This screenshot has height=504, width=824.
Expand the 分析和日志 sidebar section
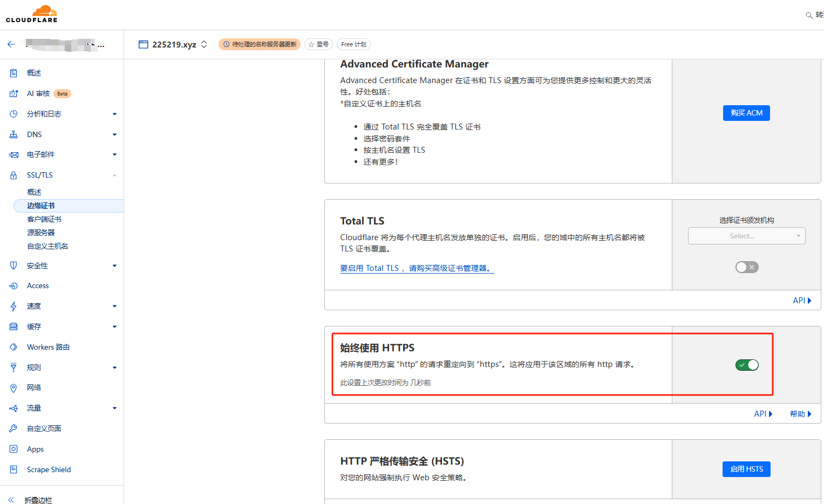click(x=114, y=114)
